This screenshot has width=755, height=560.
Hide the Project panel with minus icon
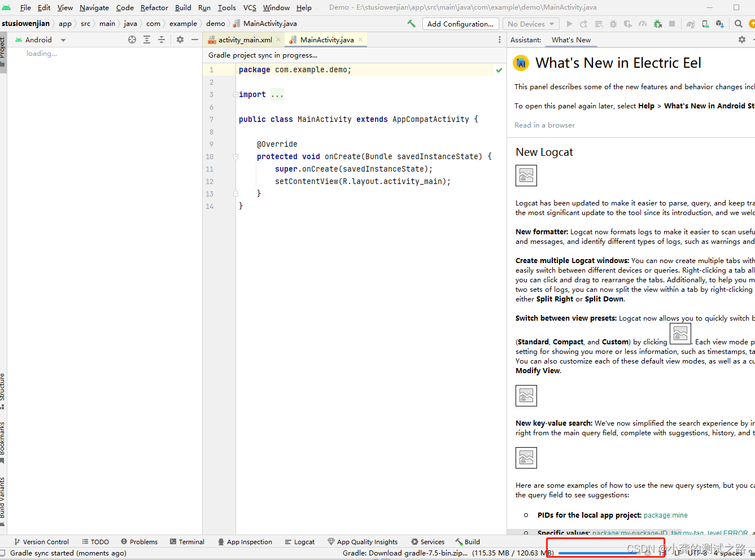(195, 40)
